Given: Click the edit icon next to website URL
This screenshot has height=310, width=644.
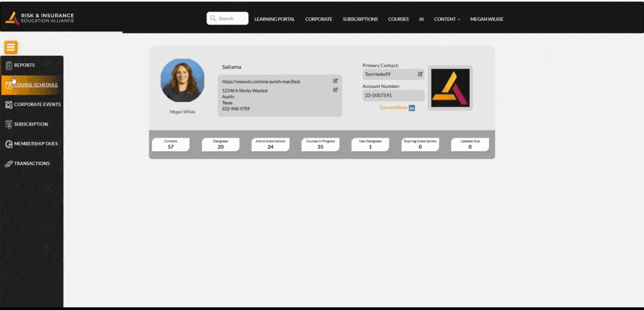Looking at the screenshot, I should (335, 81).
